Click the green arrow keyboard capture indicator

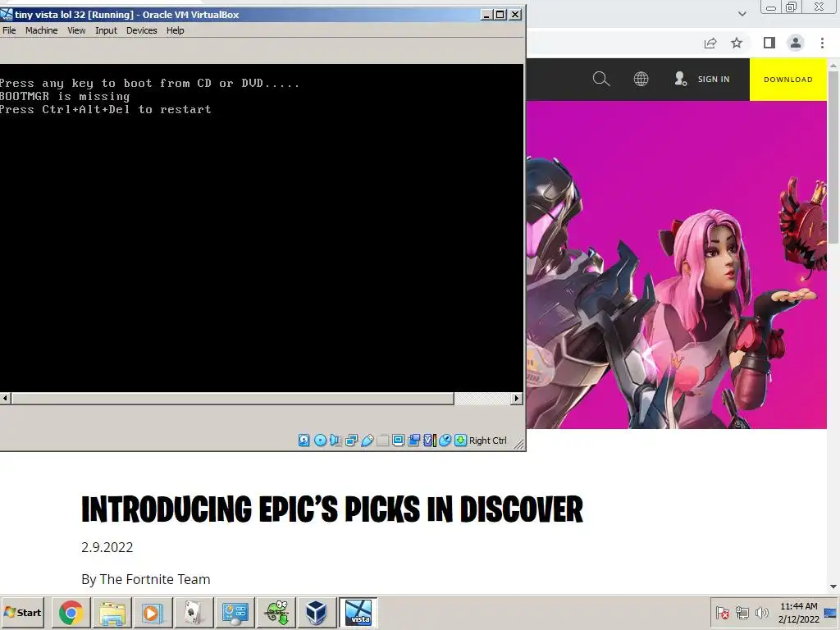[x=461, y=441]
